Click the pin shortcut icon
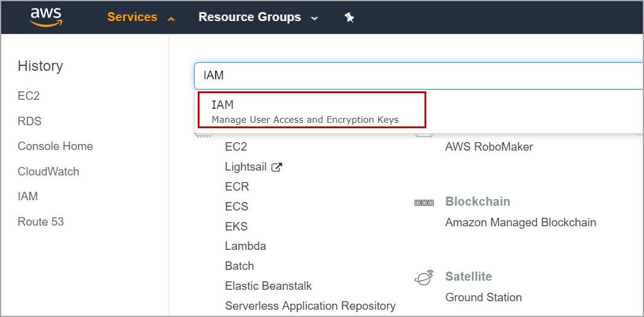The image size is (644, 317). coord(349,18)
